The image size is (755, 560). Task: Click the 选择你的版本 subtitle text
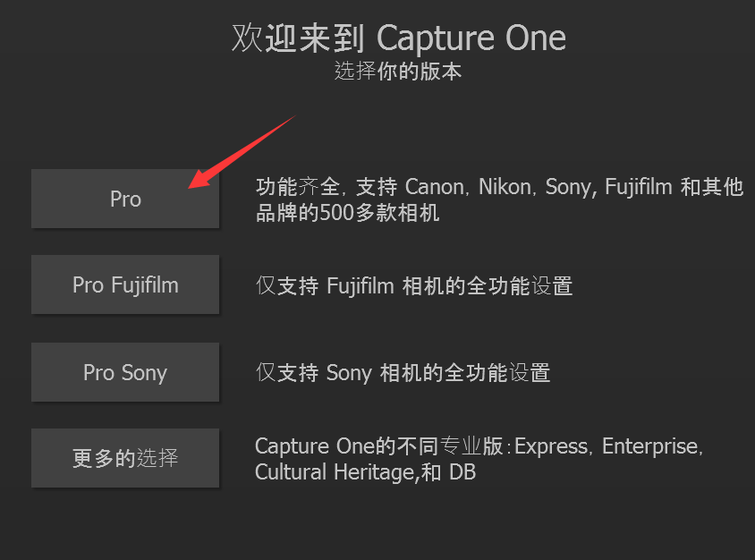399,72
